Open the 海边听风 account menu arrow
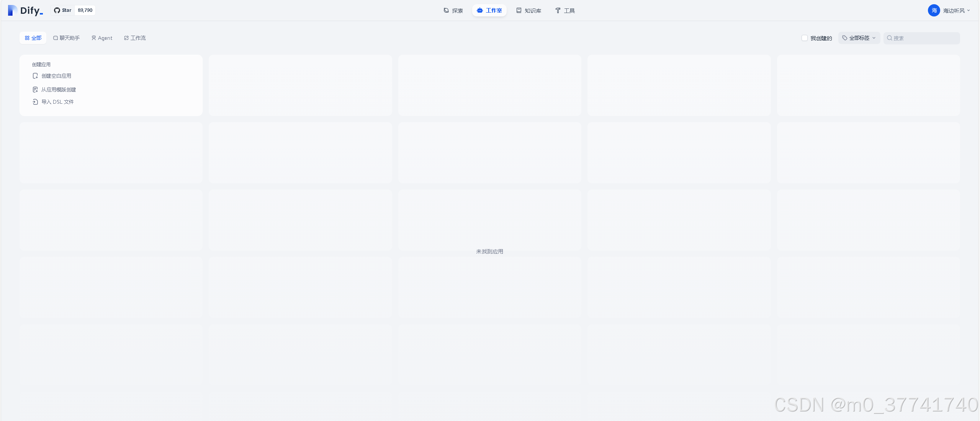Screen dimensions: 980x421 coord(968,10)
